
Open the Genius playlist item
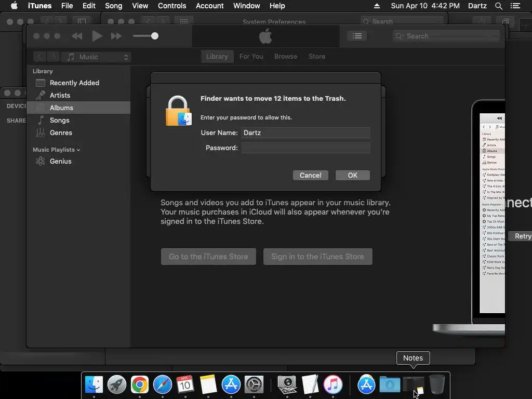pyautogui.click(x=78, y=161)
